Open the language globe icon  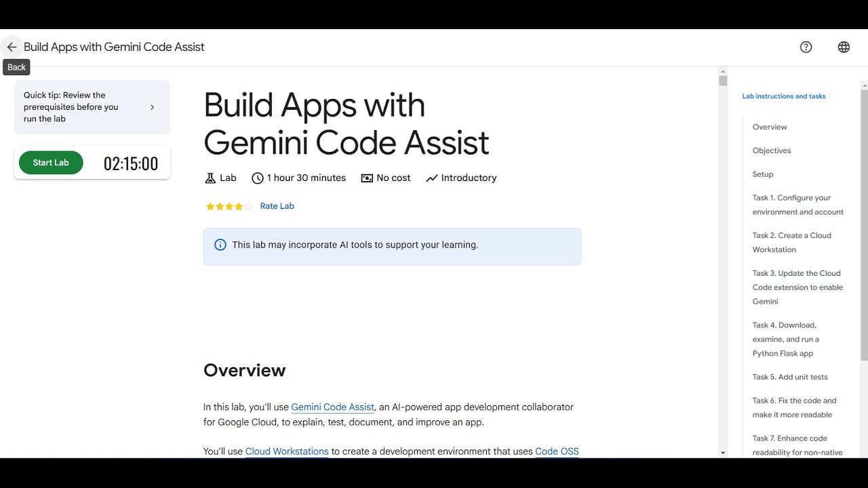[844, 47]
